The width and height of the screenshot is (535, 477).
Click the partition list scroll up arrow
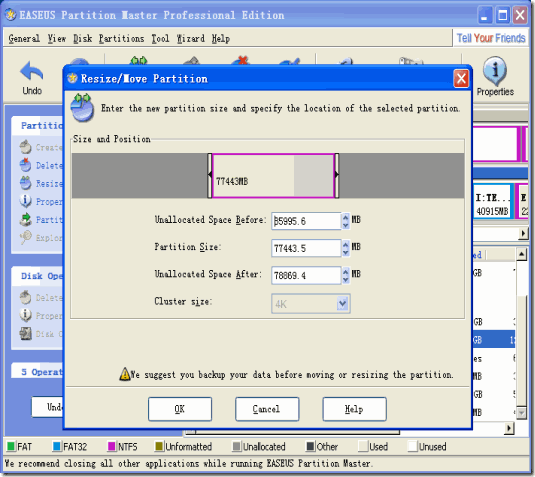pyautogui.click(x=521, y=254)
